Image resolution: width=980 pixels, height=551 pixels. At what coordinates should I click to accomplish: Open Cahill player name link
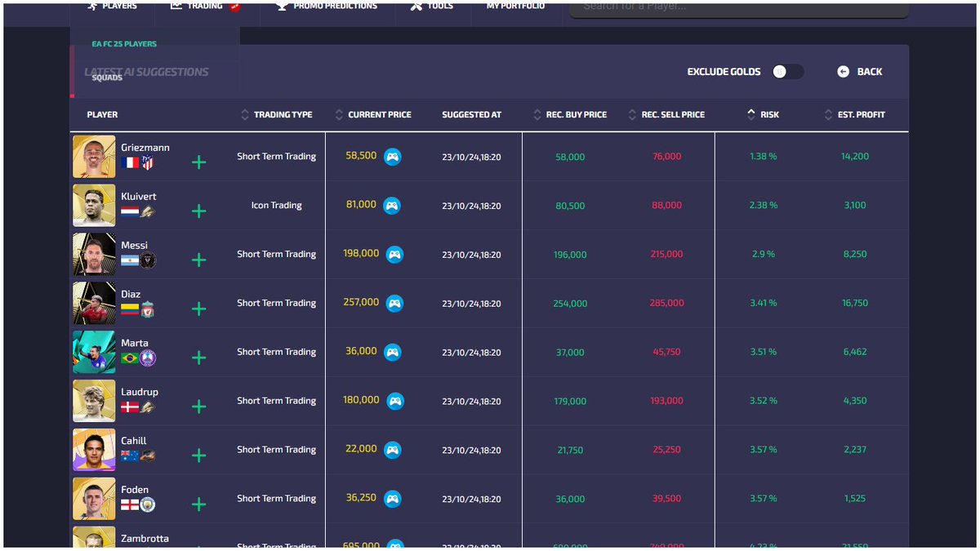(134, 441)
